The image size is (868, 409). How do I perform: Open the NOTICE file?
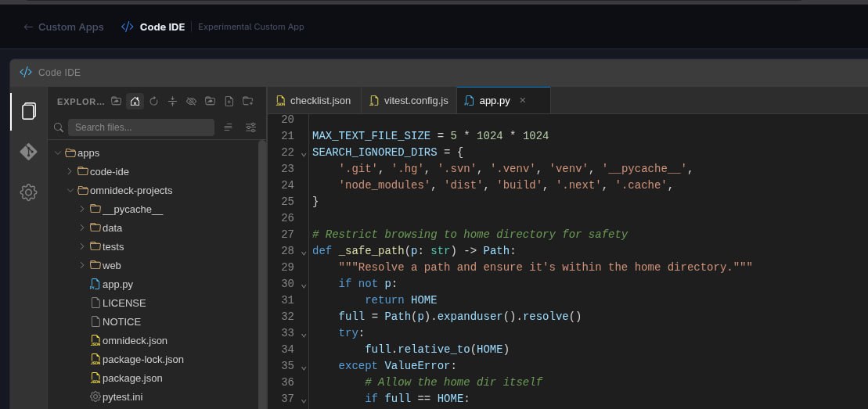(x=121, y=322)
